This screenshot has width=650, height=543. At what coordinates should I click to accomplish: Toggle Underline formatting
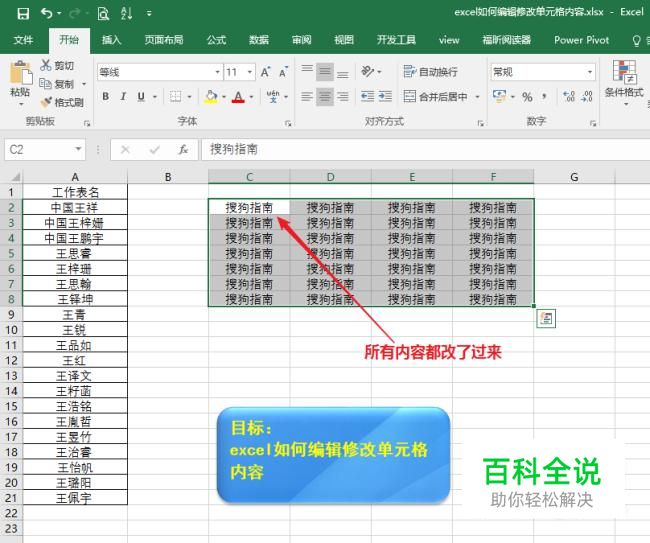[141, 97]
